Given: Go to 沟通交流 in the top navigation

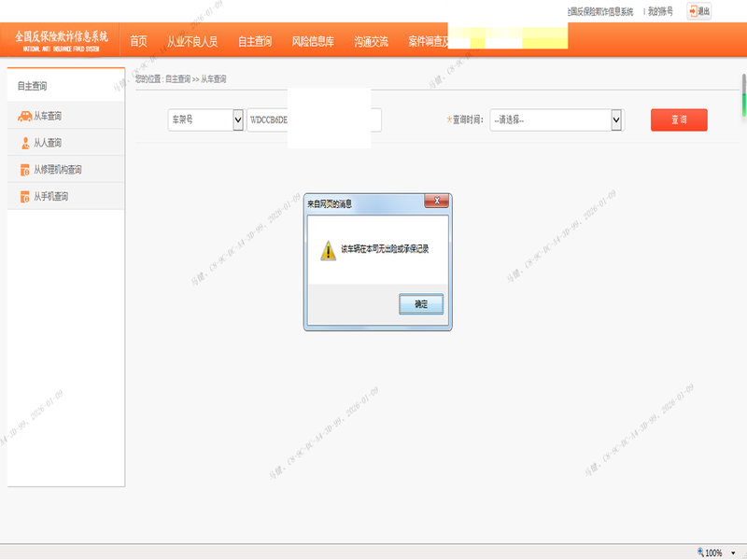Looking at the screenshot, I should coord(371,41).
